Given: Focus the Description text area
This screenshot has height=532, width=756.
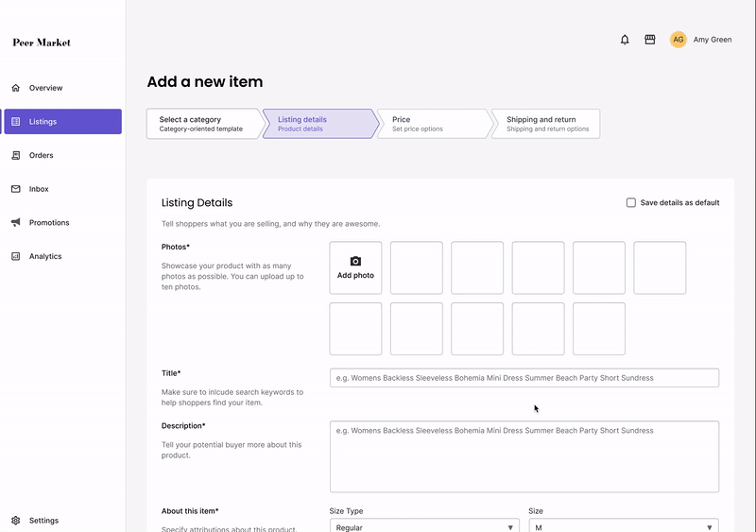Looking at the screenshot, I should click(x=524, y=456).
